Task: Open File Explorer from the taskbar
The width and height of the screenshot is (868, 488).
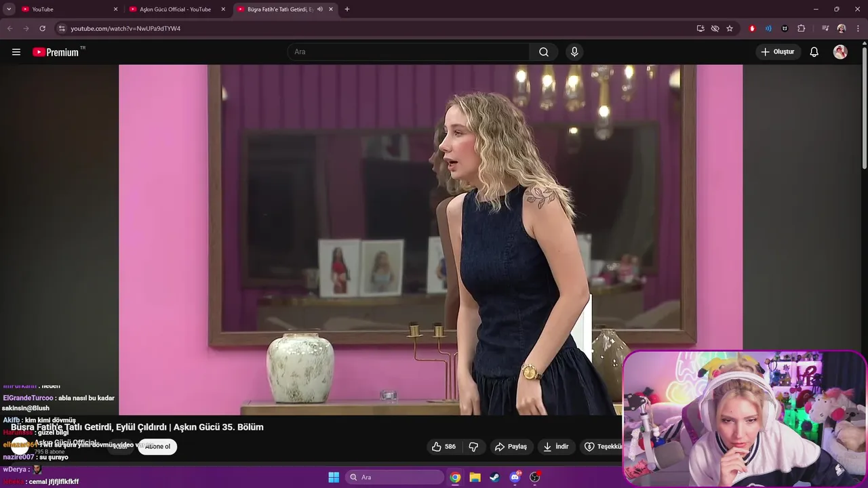Action: (475, 477)
